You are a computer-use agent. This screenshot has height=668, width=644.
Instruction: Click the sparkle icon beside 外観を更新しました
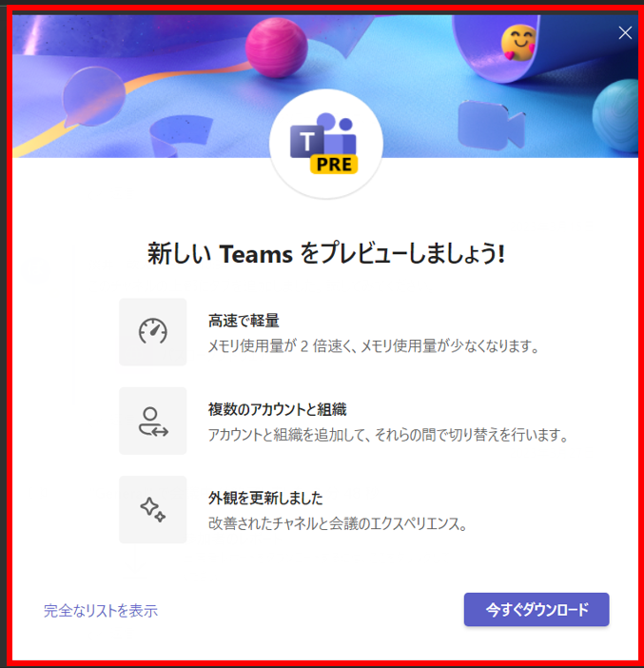coord(153,509)
